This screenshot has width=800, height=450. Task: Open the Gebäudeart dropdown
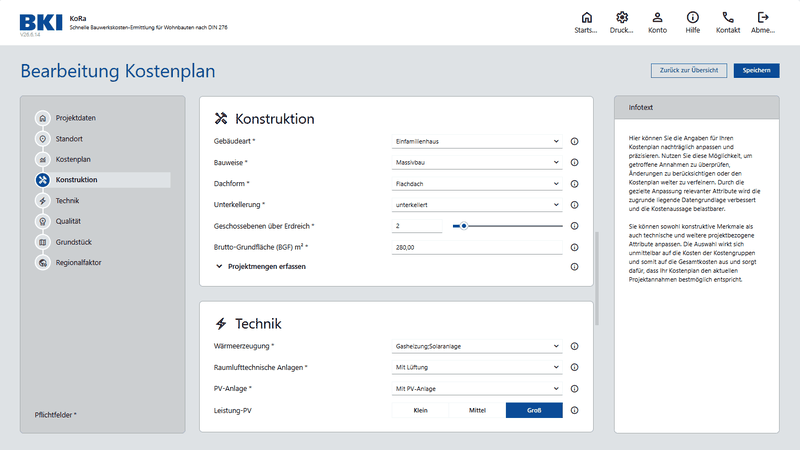click(477, 141)
